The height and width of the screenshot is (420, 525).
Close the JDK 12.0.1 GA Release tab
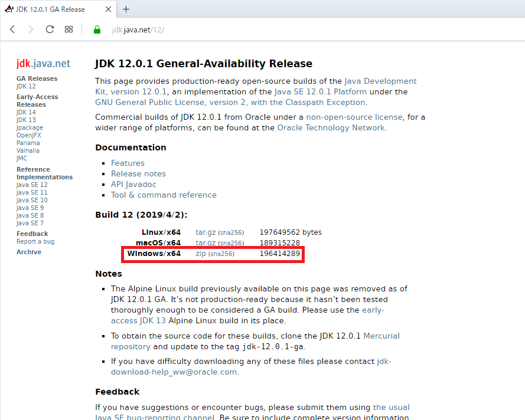coord(108,9)
